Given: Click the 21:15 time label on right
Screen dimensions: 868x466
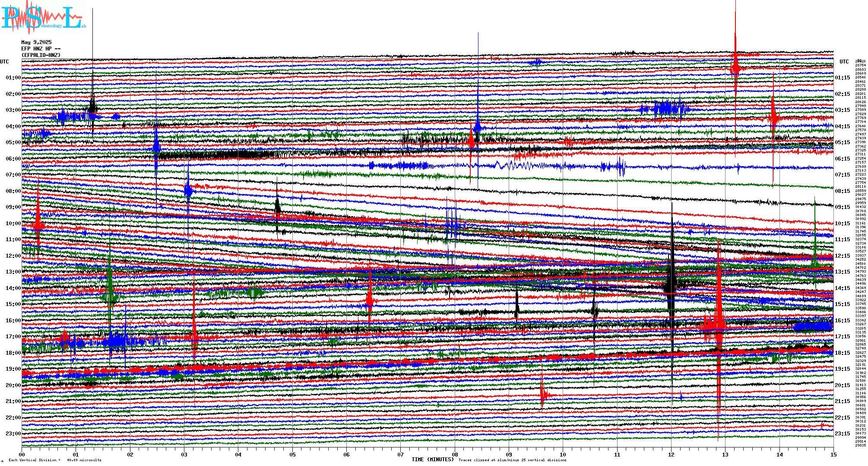Looking at the screenshot, I should pos(842,401).
